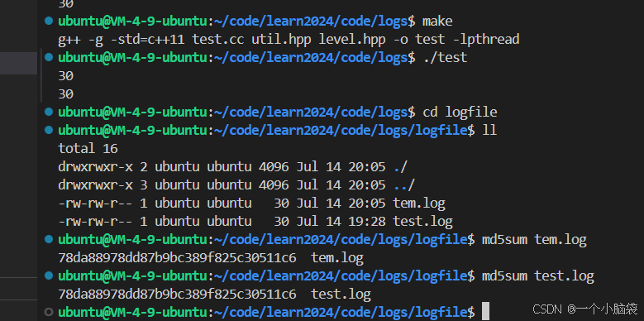Click test.log following its md5 hash output
This screenshot has width=644, height=321.
[x=341, y=295]
